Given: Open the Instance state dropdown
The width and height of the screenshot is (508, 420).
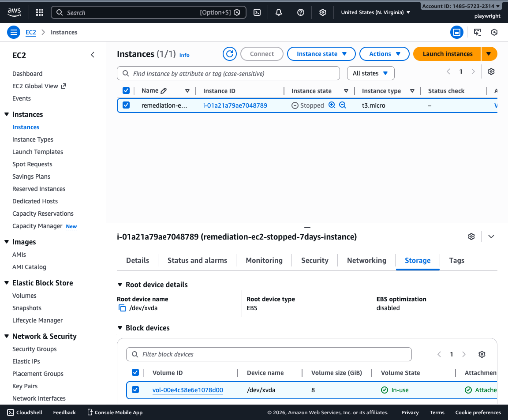Looking at the screenshot, I should (x=321, y=53).
